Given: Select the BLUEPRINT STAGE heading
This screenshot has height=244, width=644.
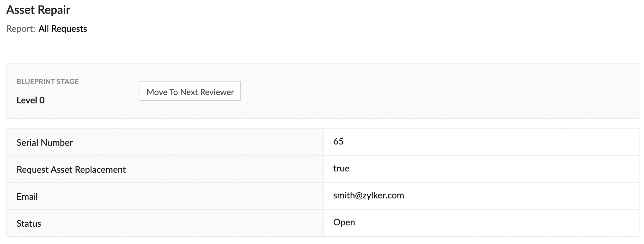Looking at the screenshot, I should coord(48,82).
